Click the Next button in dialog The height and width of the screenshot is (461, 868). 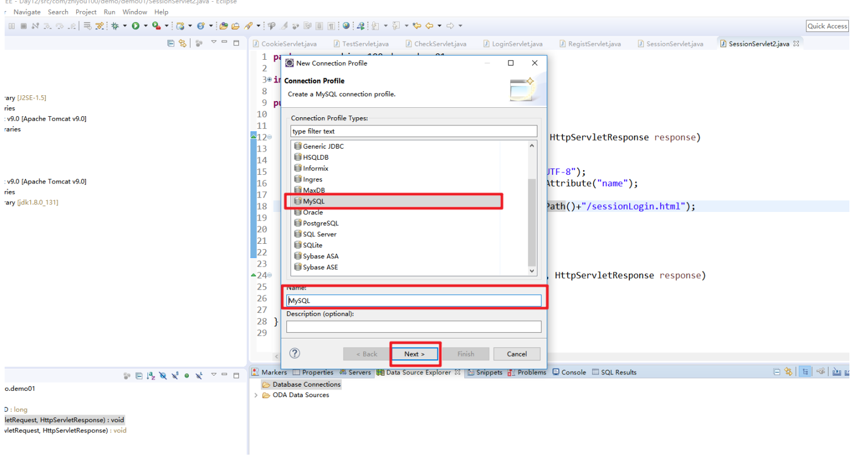pyautogui.click(x=414, y=354)
